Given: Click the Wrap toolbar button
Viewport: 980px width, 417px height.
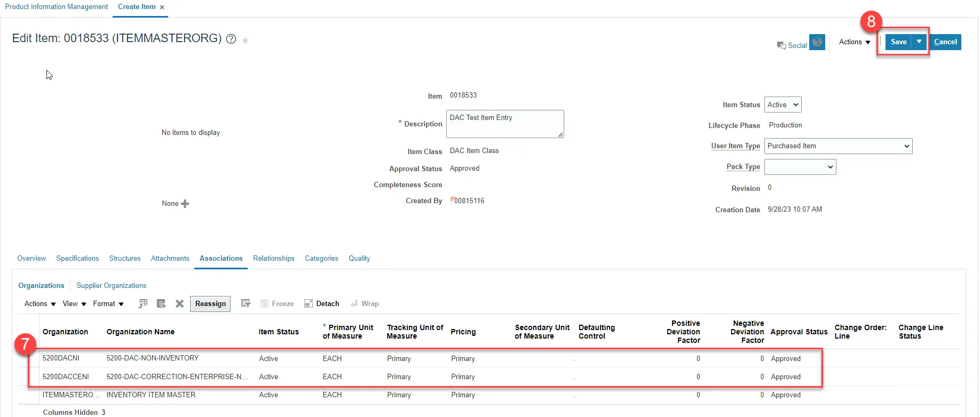Looking at the screenshot, I should [x=365, y=303].
